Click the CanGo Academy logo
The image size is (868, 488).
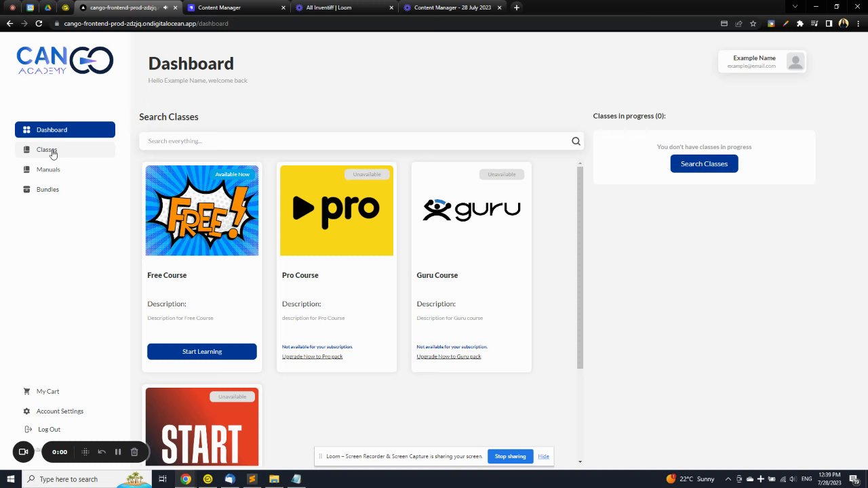click(x=65, y=60)
